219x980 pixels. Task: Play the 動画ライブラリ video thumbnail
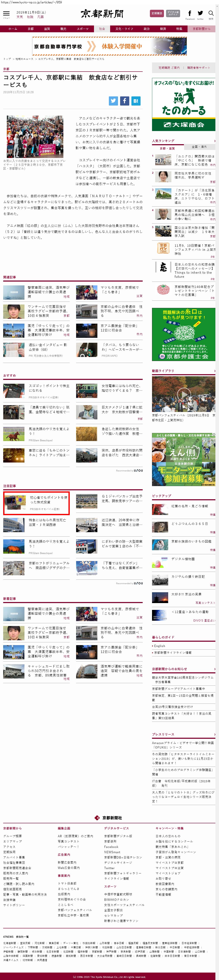pyautogui.click(x=183, y=394)
